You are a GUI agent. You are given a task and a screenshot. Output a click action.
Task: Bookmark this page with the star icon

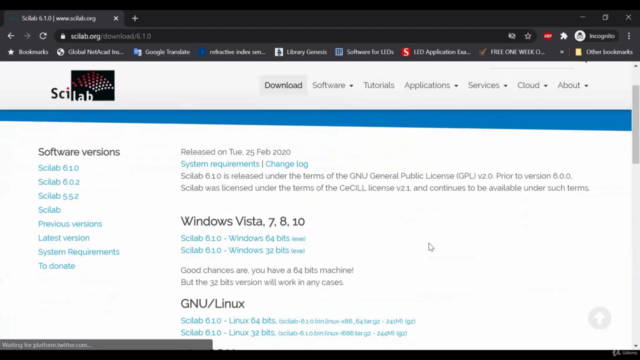point(528,36)
